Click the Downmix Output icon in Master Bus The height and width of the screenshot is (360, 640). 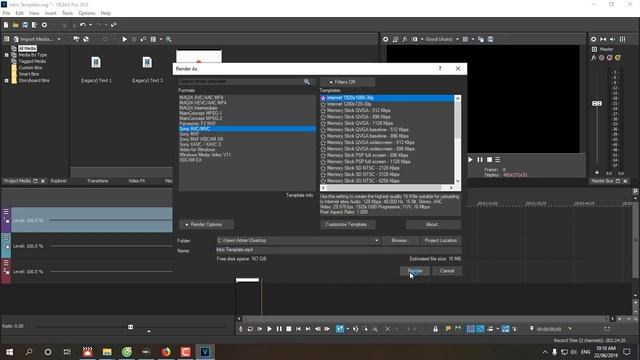click(603, 39)
